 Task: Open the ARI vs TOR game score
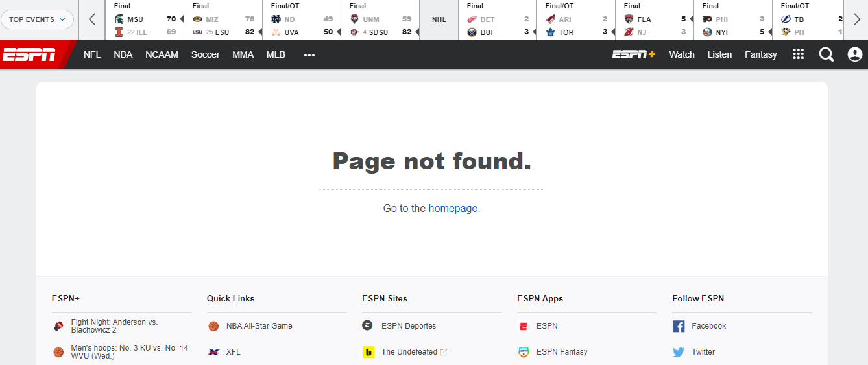click(x=576, y=20)
